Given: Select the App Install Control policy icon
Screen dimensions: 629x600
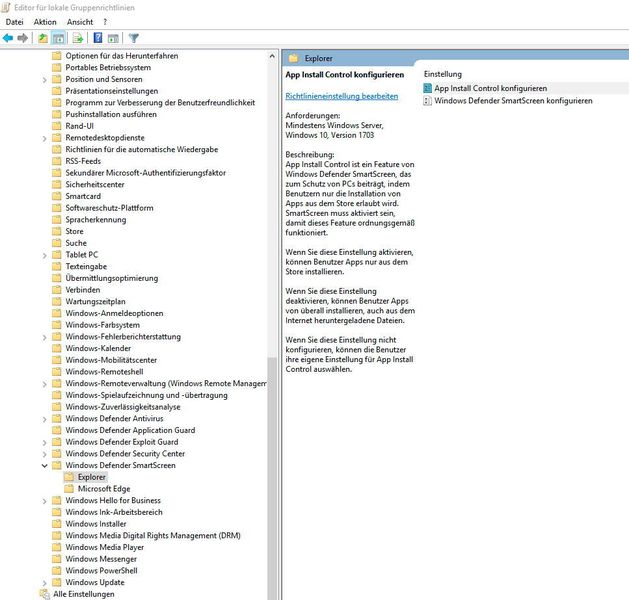Looking at the screenshot, I should tap(427, 88).
